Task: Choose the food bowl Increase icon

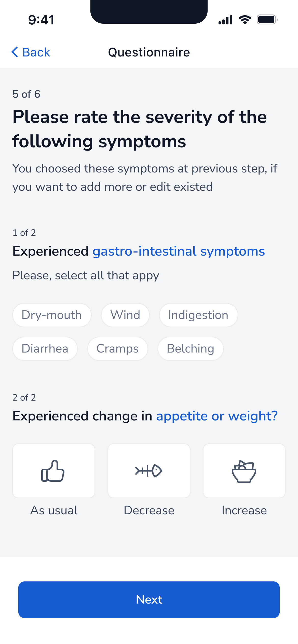Action: click(x=244, y=471)
